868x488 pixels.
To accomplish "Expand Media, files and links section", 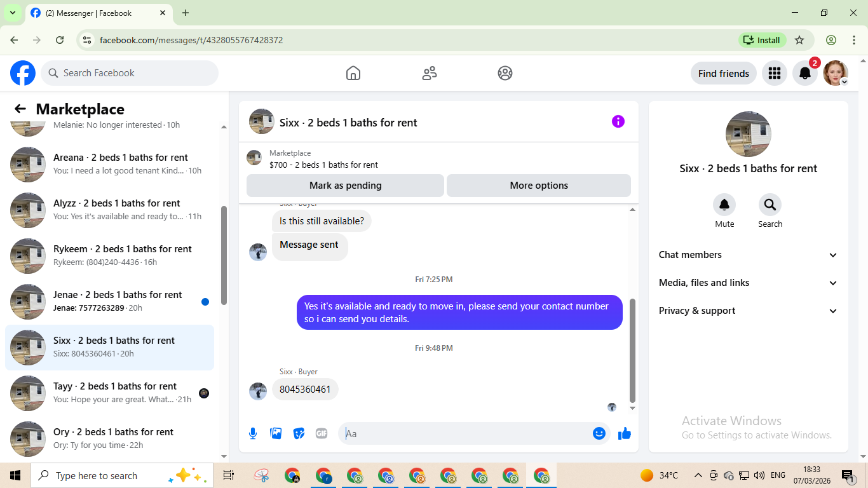I will (x=749, y=283).
